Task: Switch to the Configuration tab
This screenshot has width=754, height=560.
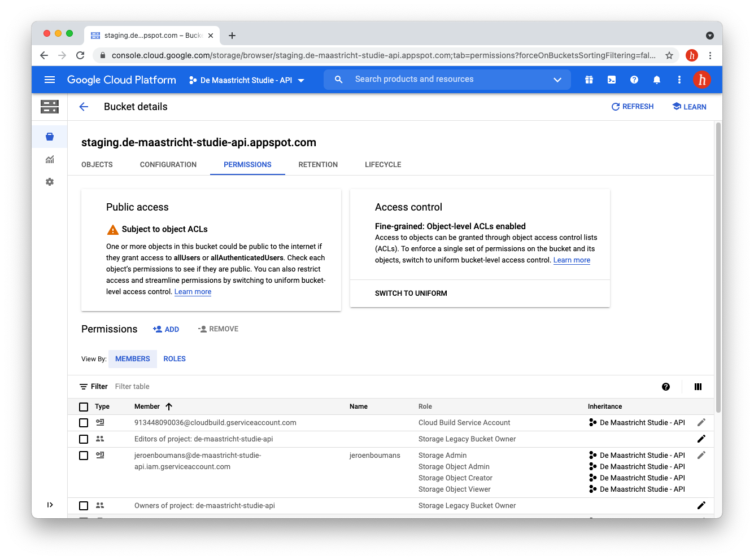Action: (168, 165)
